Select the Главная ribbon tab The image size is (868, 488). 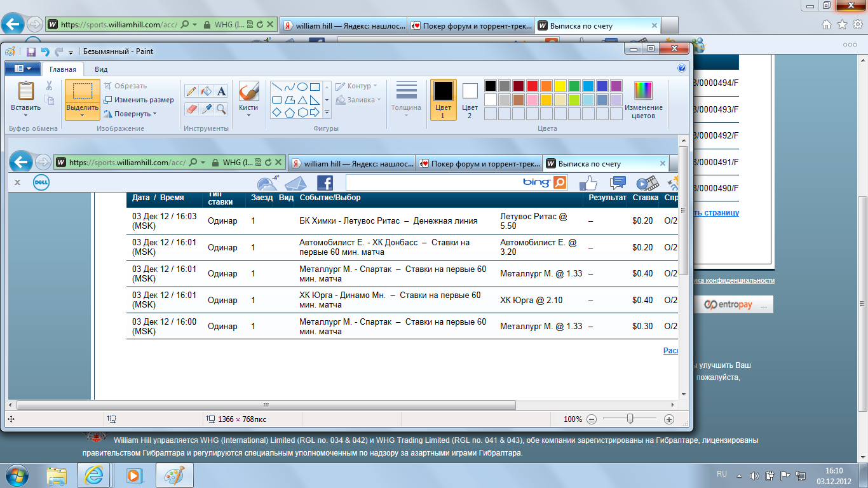tap(63, 69)
